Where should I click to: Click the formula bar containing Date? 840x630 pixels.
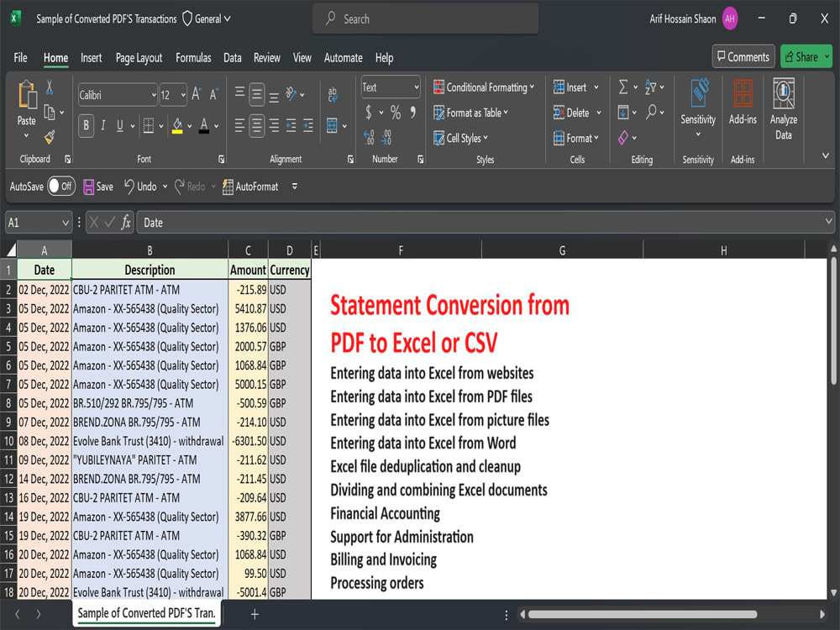click(x=486, y=223)
